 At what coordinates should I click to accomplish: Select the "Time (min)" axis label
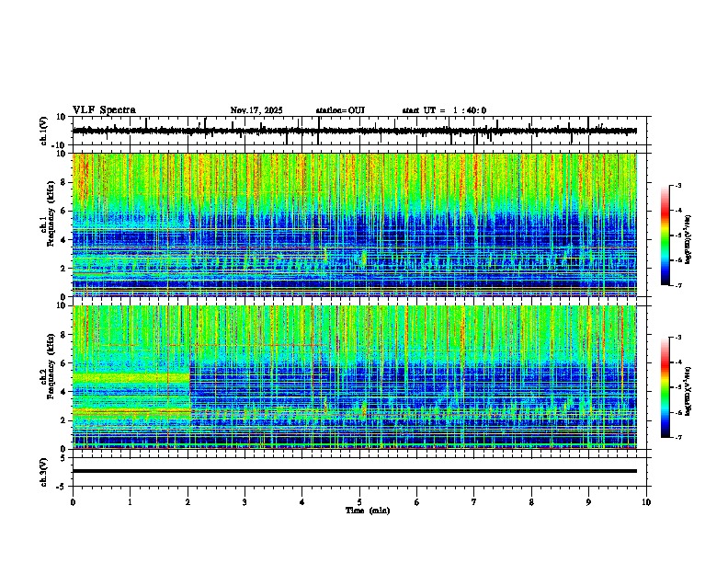(x=368, y=511)
